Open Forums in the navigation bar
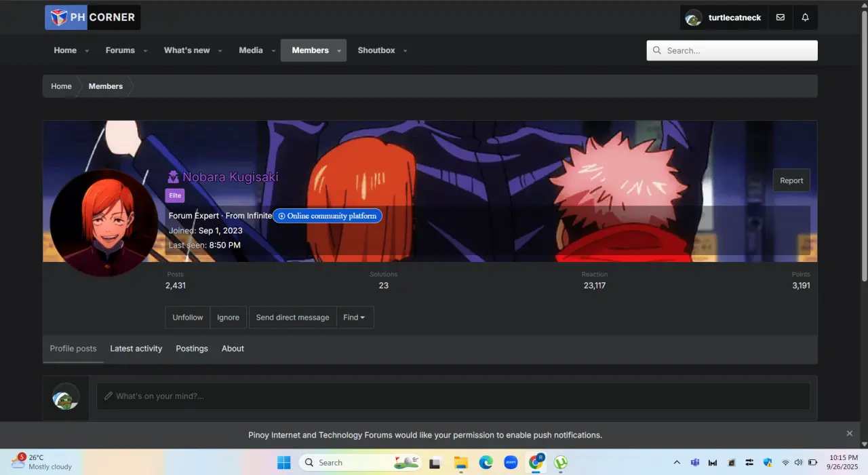The image size is (868, 475). coord(120,50)
